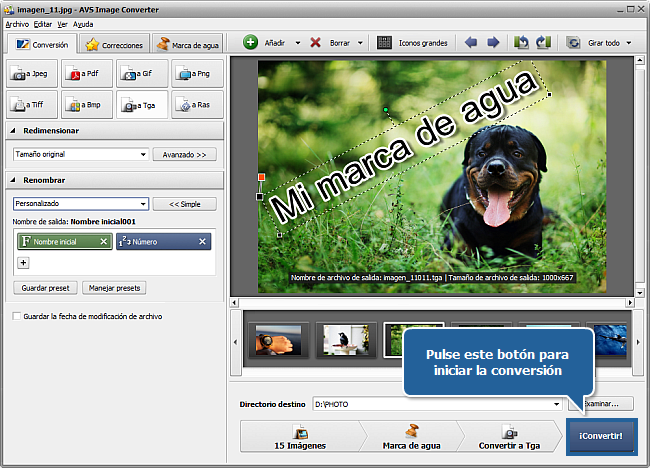Remove the Nombre inicial naming tag
650x468 pixels.
[105, 242]
